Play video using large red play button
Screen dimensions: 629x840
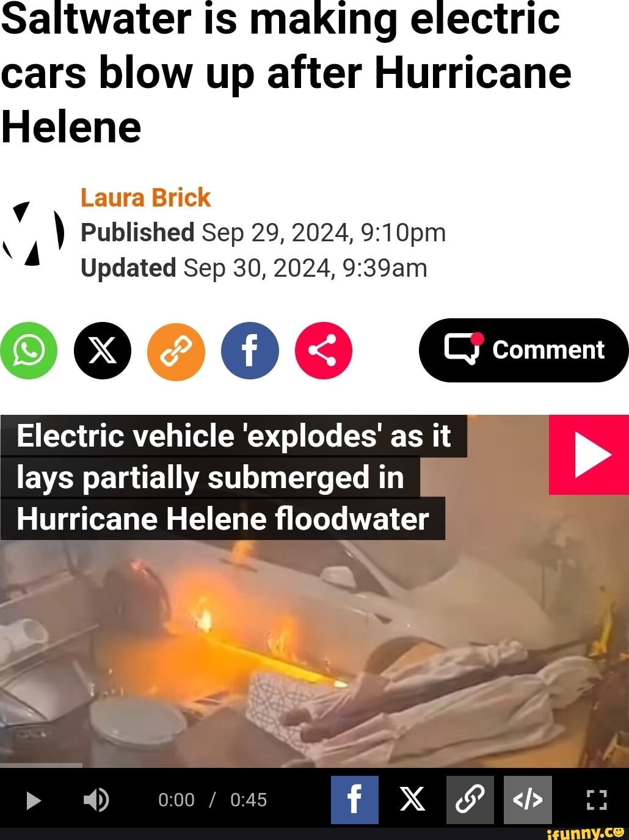[589, 455]
